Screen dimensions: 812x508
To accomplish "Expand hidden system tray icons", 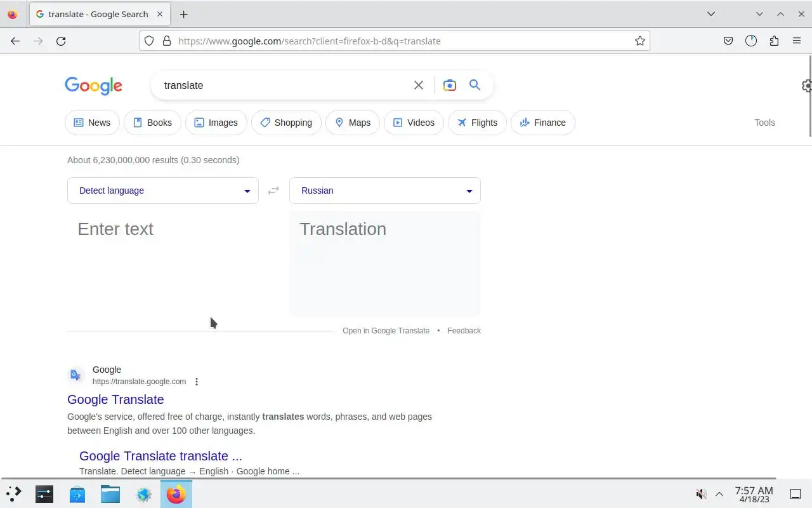I will (x=719, y=494).
